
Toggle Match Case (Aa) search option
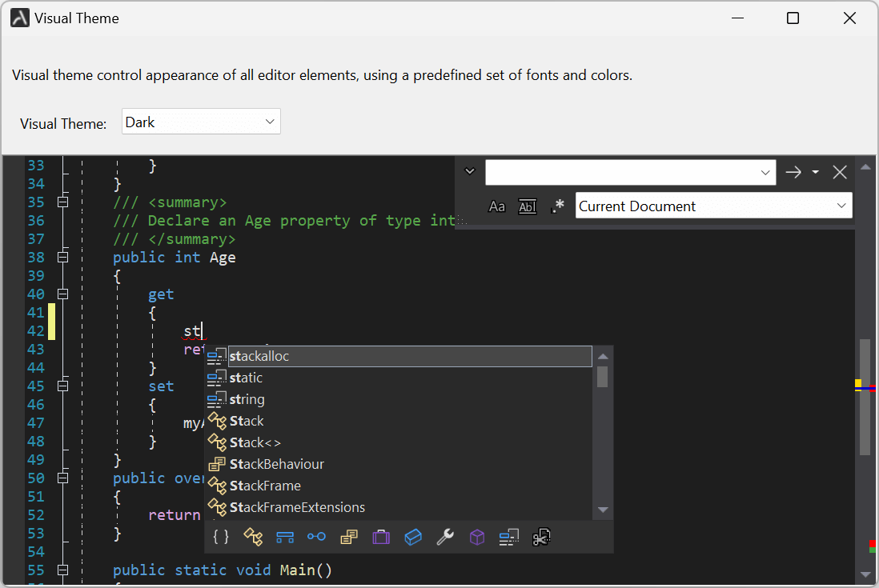496,206
